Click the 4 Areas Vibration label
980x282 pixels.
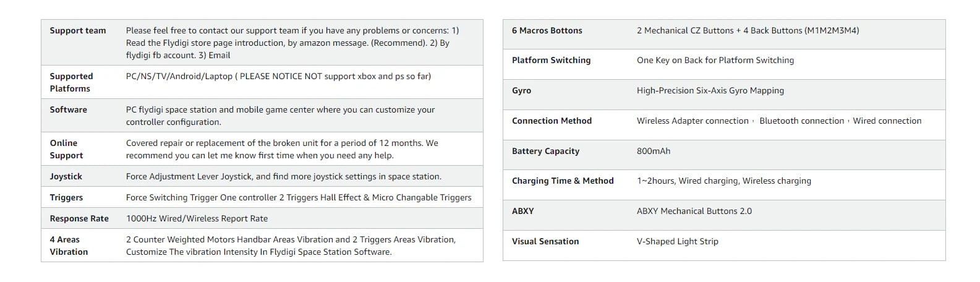click(x=69, y=246)
